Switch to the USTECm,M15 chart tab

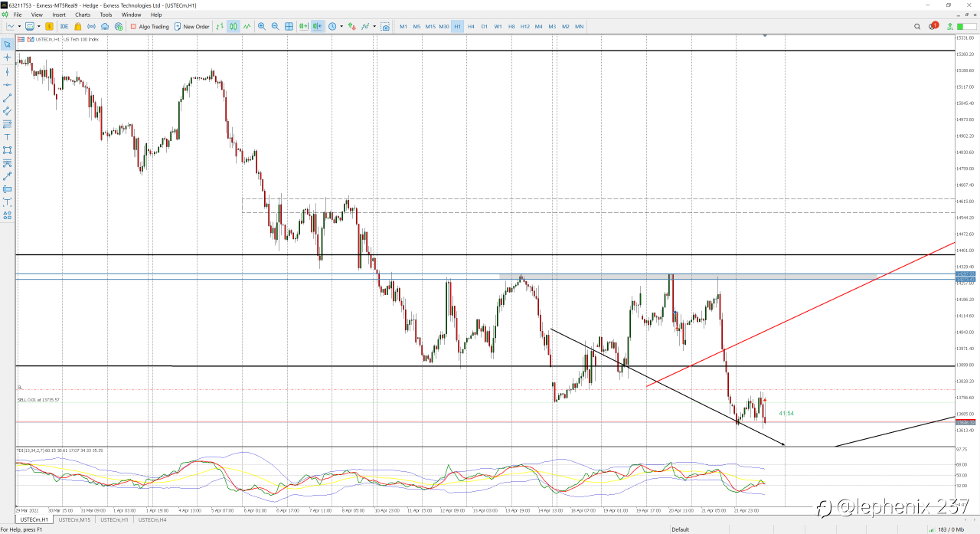[74, 519]
